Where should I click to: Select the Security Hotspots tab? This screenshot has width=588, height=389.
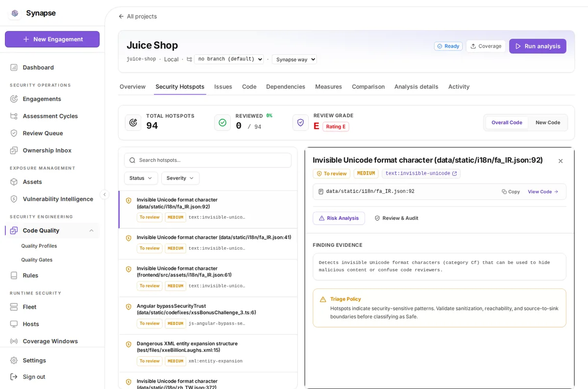[180, 86]
